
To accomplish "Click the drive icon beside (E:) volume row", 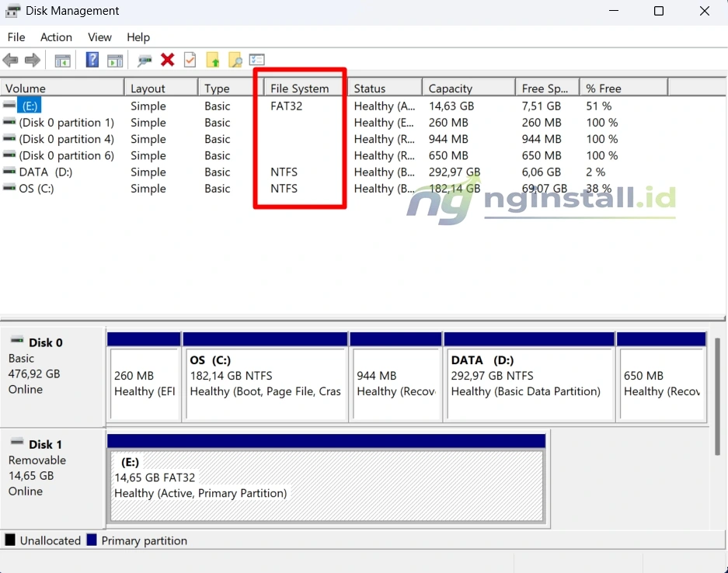I will [9, 106].
